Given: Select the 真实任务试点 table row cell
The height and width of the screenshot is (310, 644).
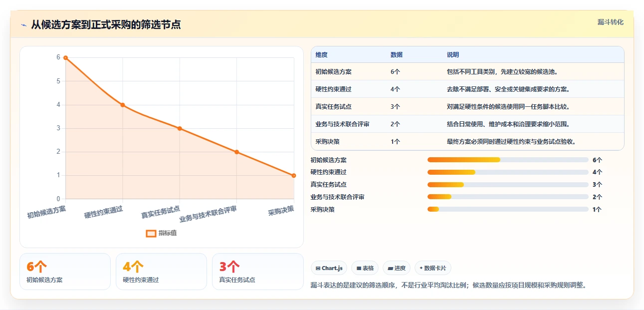Looking at the screenshot, I should tap(334, 107).
